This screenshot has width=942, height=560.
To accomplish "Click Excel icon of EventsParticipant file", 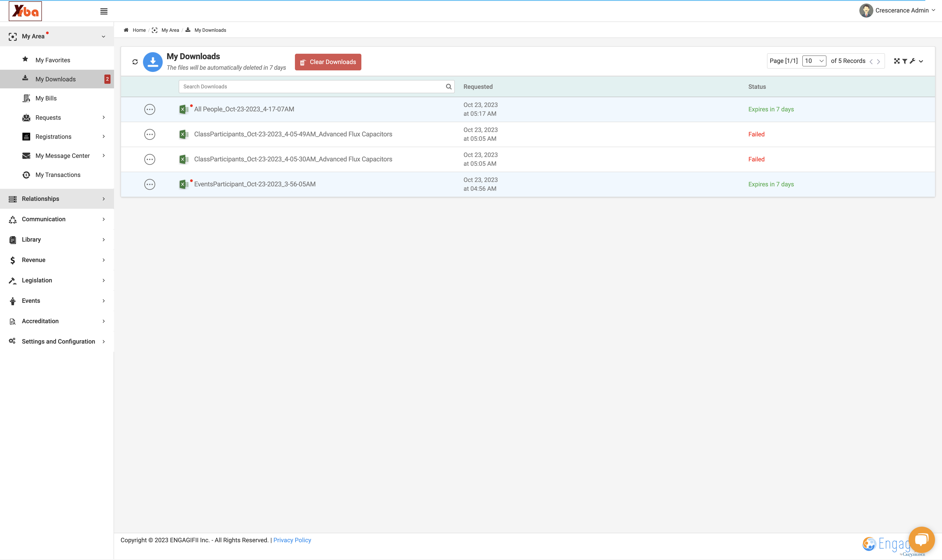I will point(184,184).
